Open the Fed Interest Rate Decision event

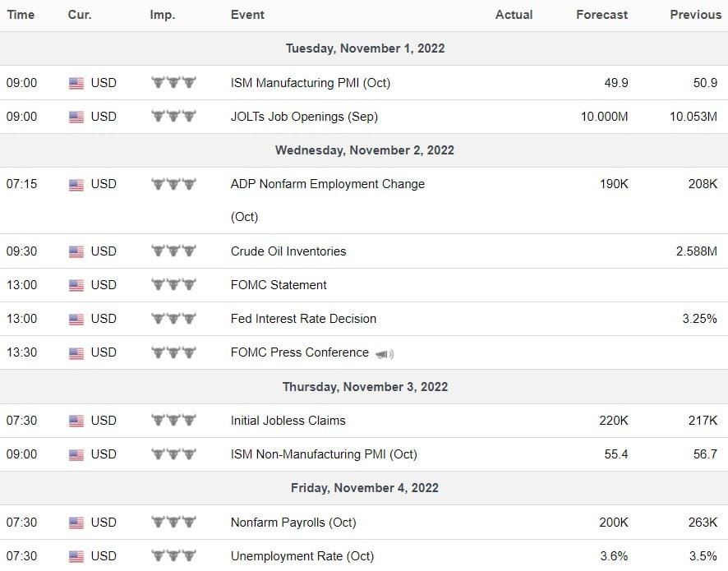[x=303, y=319]
